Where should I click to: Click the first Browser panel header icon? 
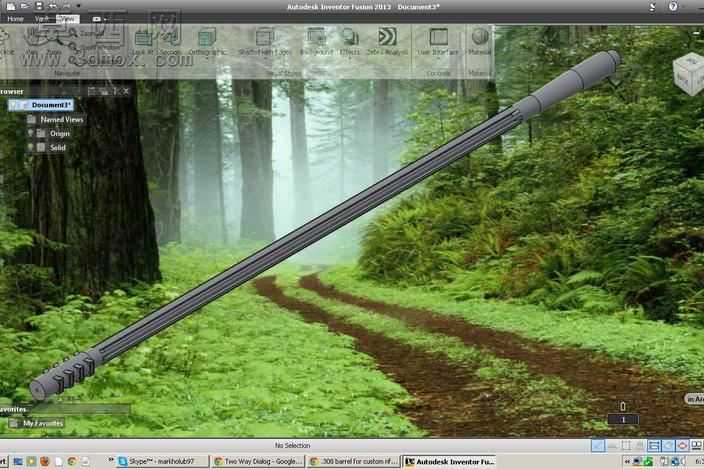point(92,91)
